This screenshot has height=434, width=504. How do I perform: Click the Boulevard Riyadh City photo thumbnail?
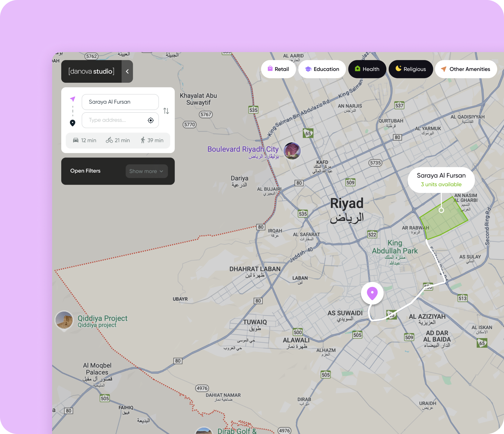[x=292, y=151]
